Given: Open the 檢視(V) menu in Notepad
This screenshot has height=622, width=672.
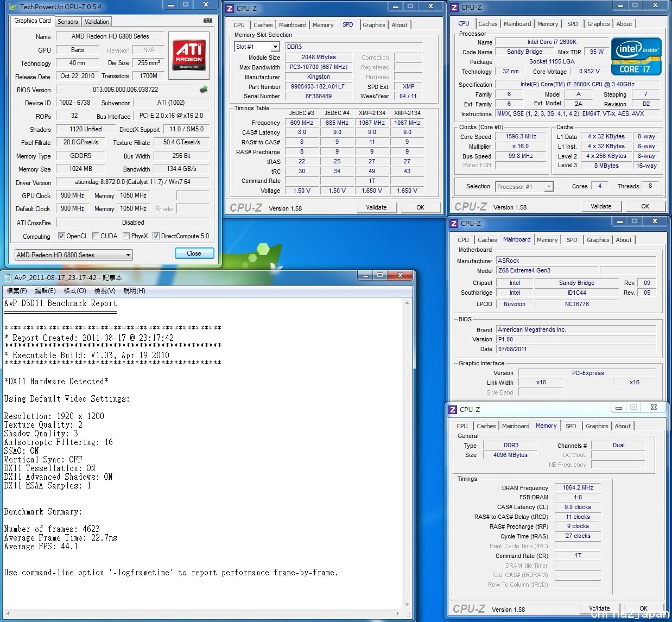Looking at the screenshot, I should 104,291.
